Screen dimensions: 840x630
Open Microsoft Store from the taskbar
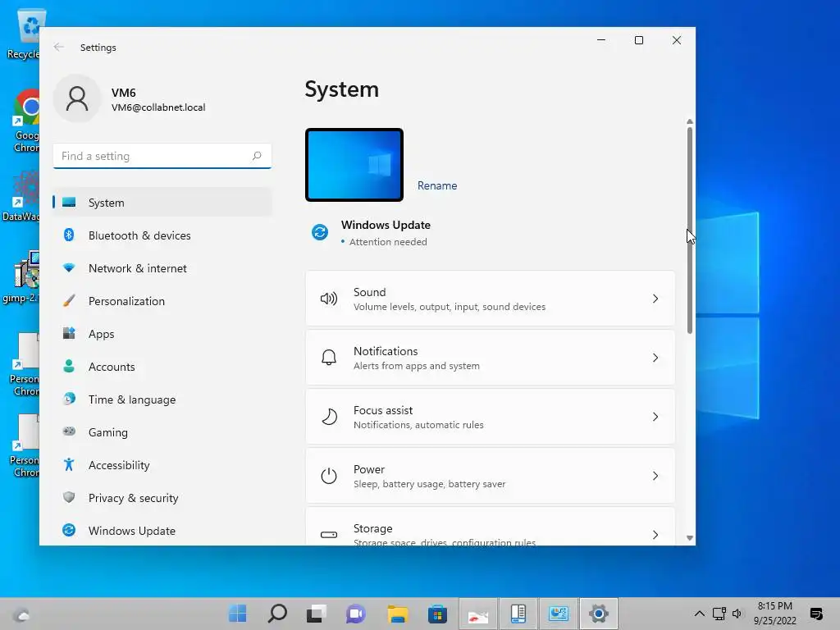(437, 614)
